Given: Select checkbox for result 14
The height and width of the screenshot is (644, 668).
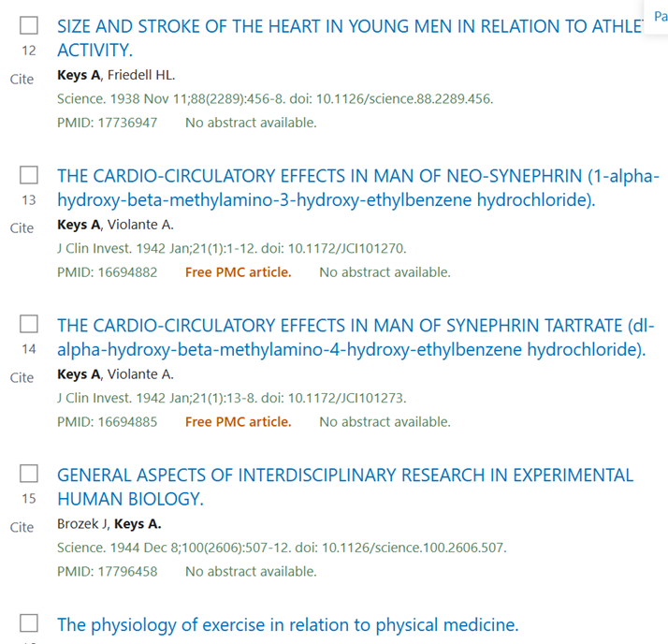Looking at the screenshot, I should 29,325.
